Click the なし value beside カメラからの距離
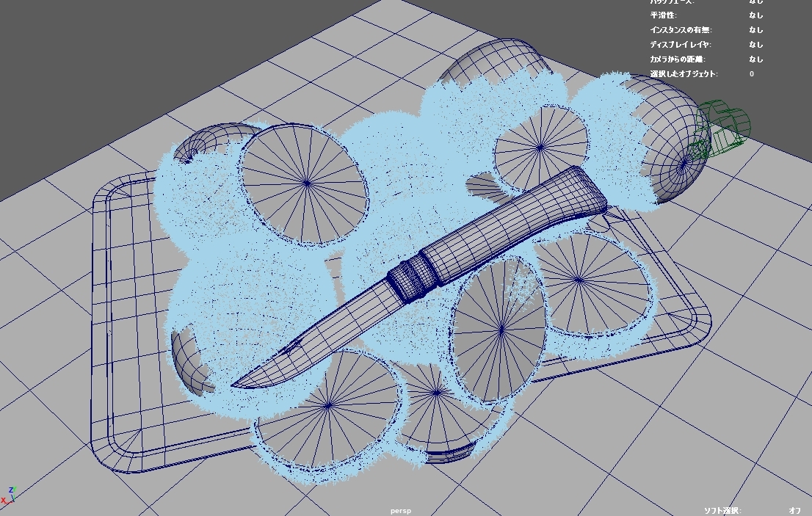The image size is (812, 516). coord(756,59)
